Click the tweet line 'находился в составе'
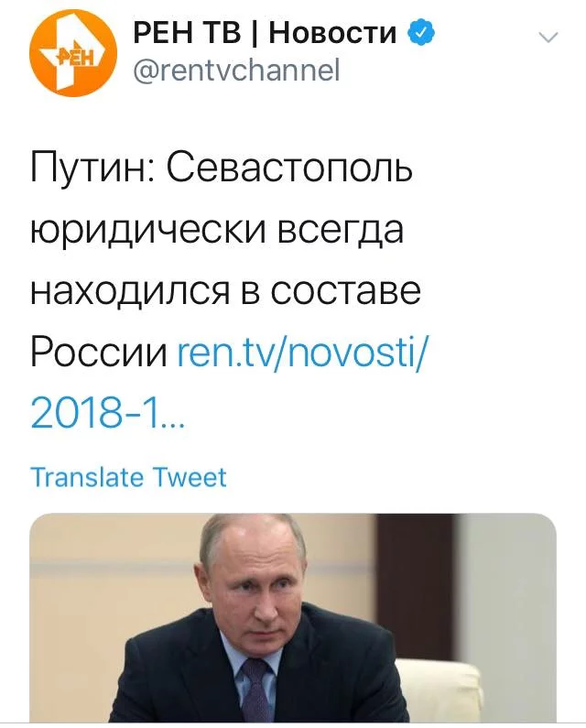Viewport: 586px width, 728px height. (x=225, y=290)
